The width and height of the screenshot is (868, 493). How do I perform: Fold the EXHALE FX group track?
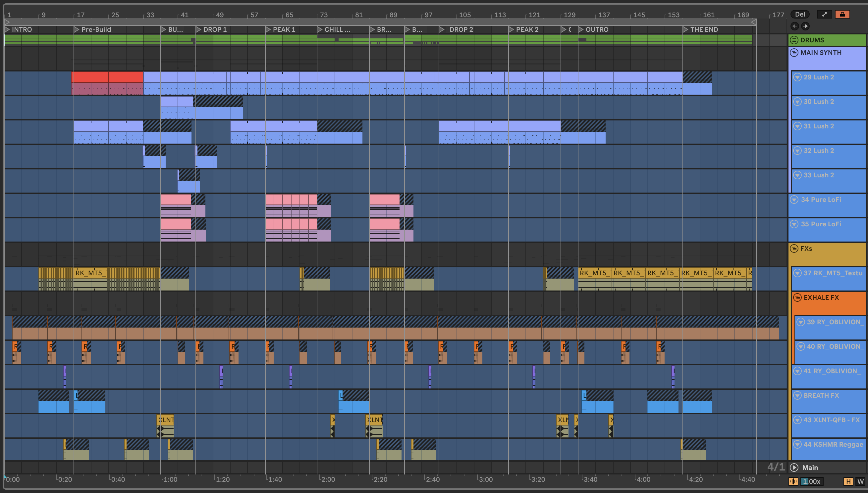[797, 298]
